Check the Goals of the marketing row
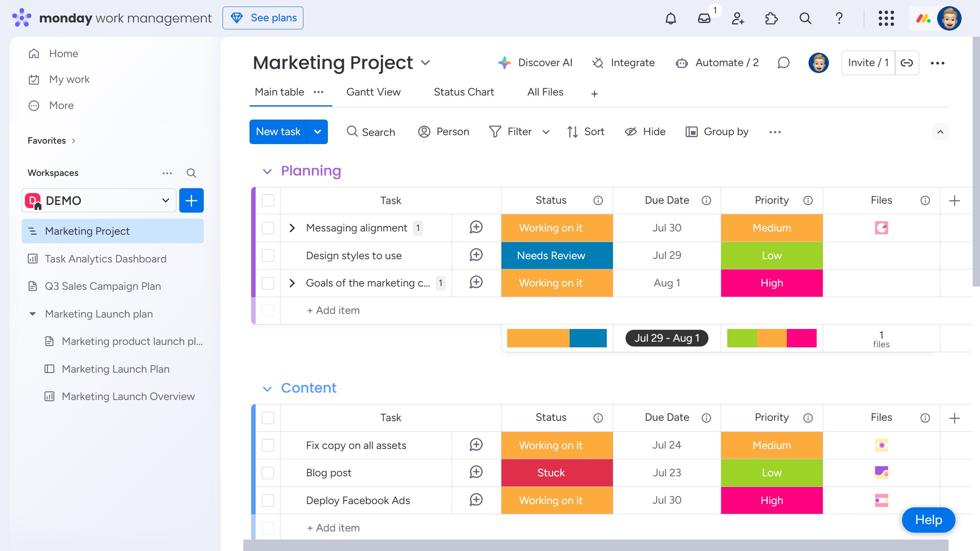The image size is (980, 551). [268, 283]
